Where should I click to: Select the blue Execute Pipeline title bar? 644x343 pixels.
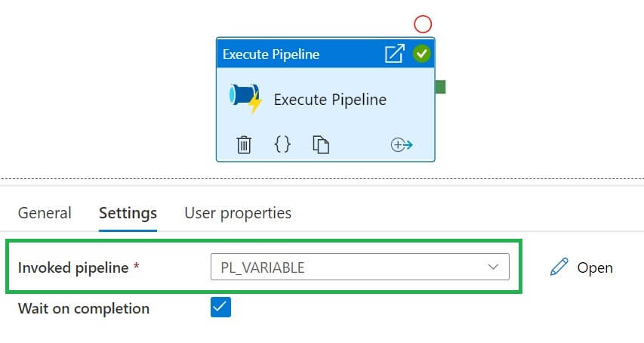point(302,54)
